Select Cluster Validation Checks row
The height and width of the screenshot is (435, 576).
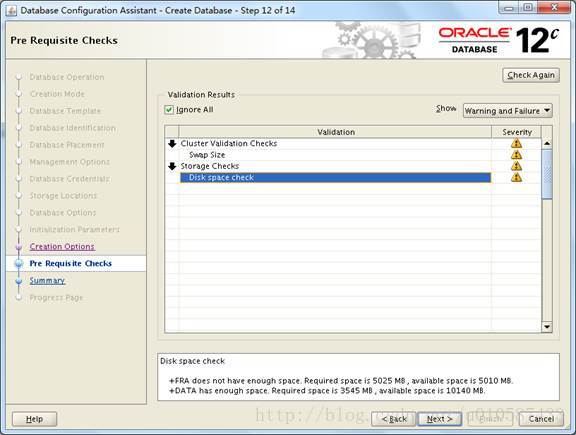(x=335, y=144)
